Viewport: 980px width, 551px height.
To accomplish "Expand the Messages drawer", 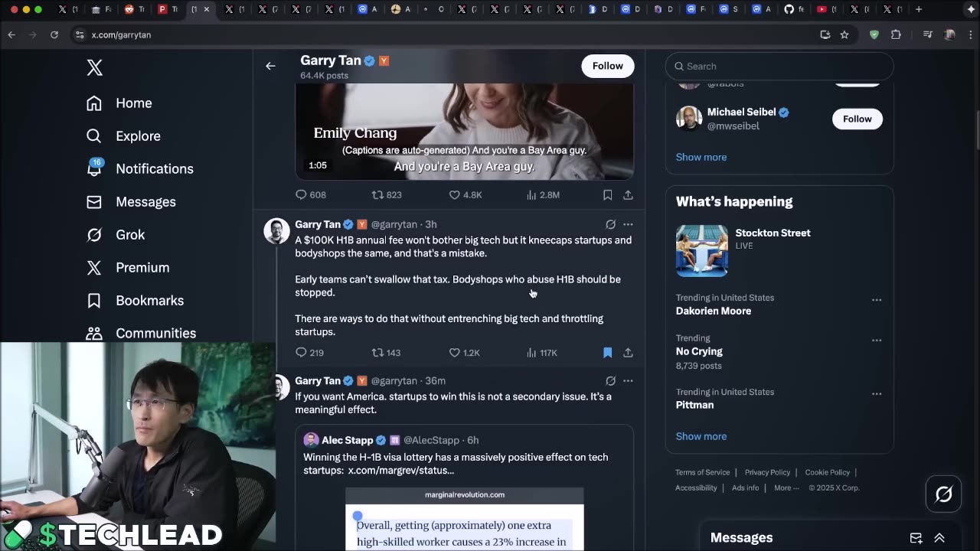I will pyautogui.click(x=939, y=538).
